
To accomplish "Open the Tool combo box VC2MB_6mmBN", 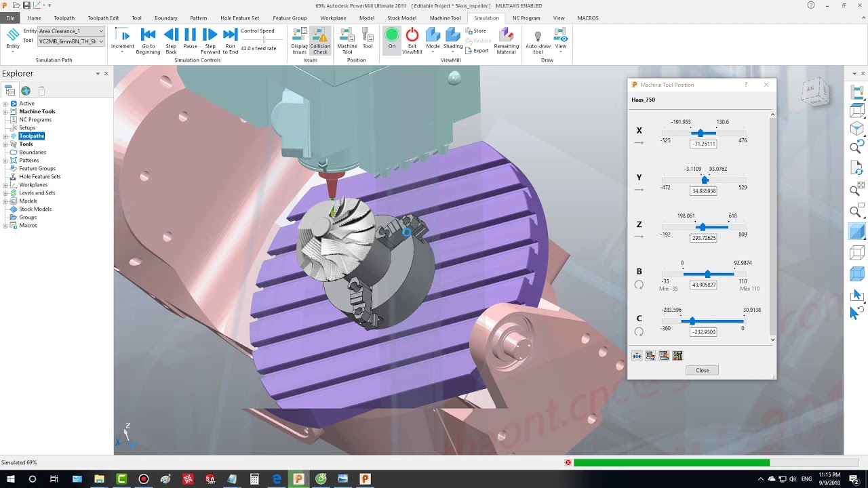I will pos(71,41).
